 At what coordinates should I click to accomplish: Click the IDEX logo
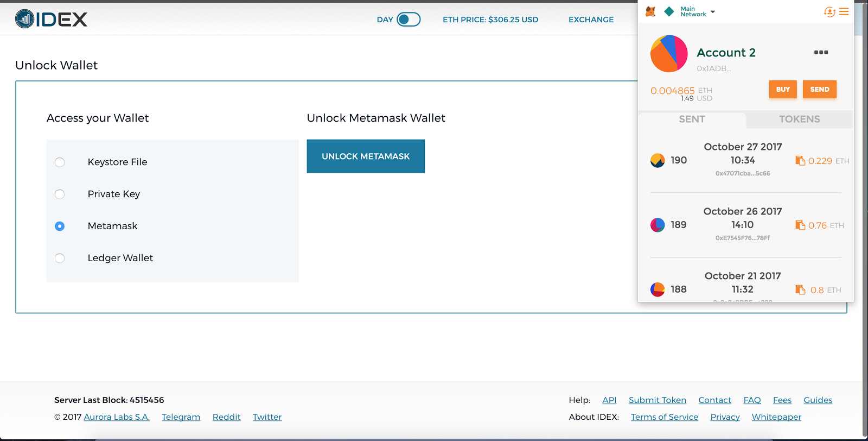click(x=51, y=19)
